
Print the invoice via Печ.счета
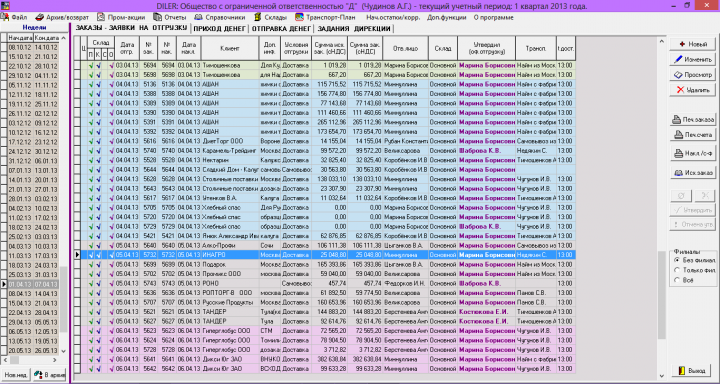tap(693, 135)
